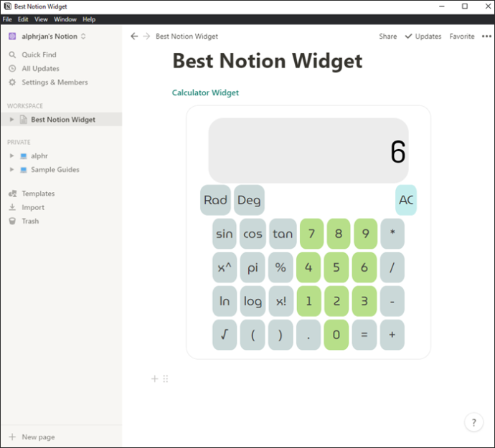Open the Calculator Widget link
The width and height of the screenshot is (495, 448).
pyautogui.click(x=205, y=92)
